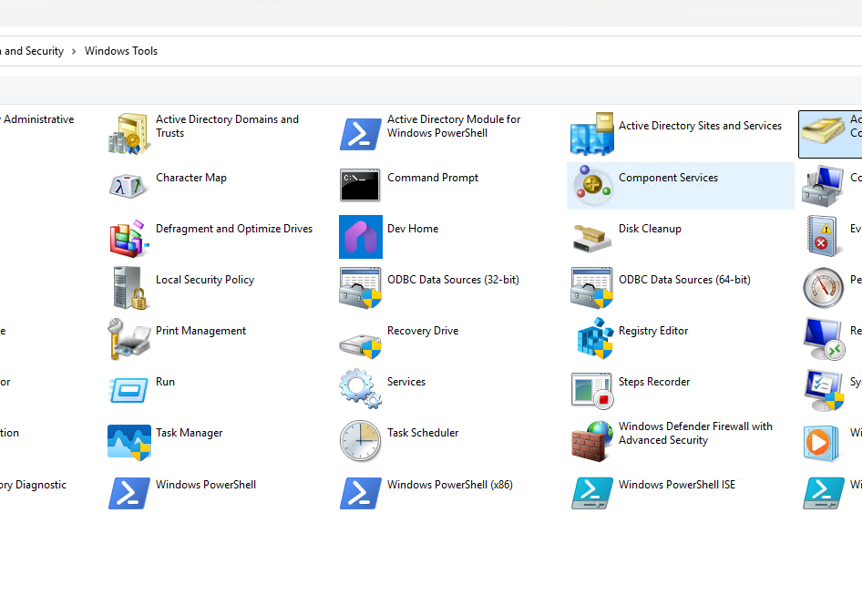
Task: Open the Steps Recorder icon
Action: tap(592, 390)
